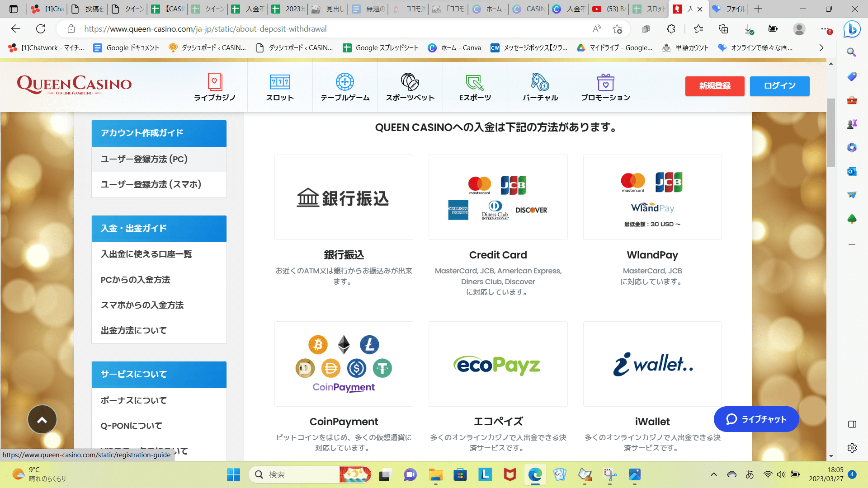Viewport: 868px width, 488px height.
Task: Open the taskbar weather widget 9°C
Action: coord(39,474)
